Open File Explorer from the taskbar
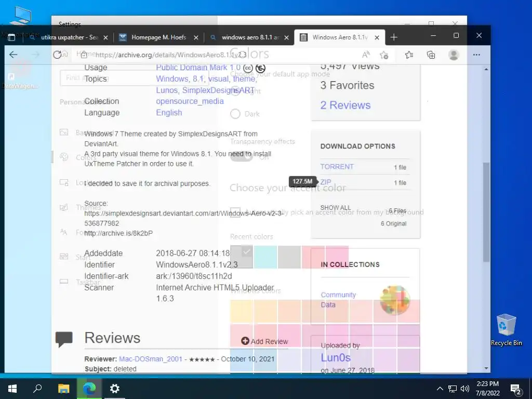532x399 pixels. click(63, 389)
